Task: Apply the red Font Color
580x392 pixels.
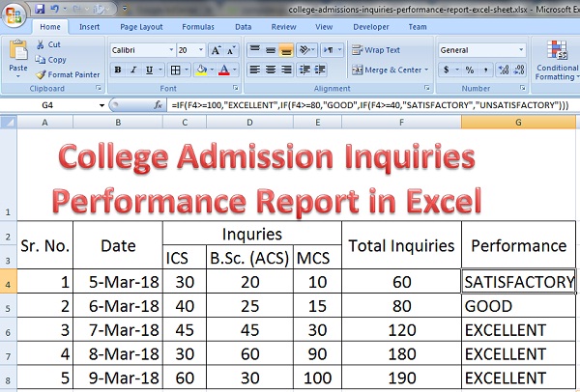Action: (x=224, y=70)
